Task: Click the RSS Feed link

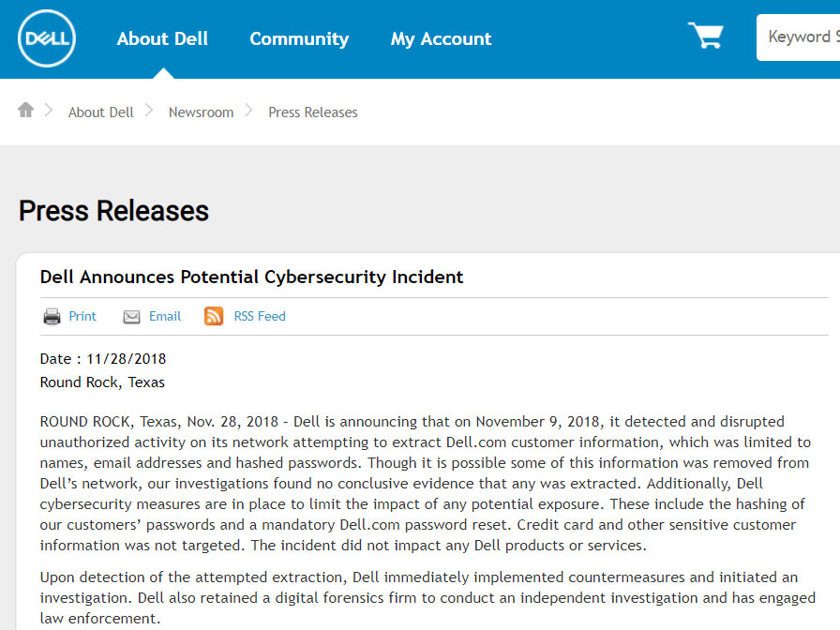Action: point(260,316)
